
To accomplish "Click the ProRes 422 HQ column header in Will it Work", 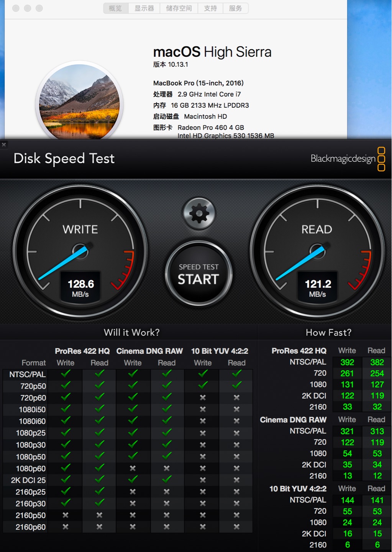I will [82, 351].
